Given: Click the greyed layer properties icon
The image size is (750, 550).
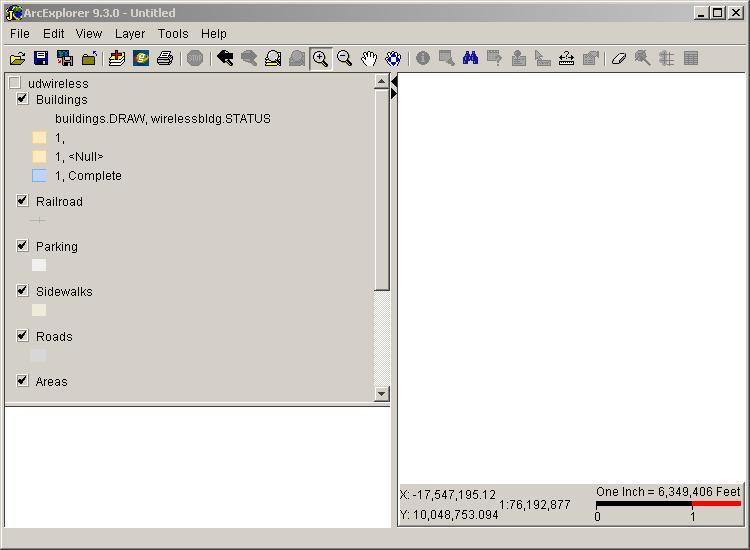Looking at the screenshot, I should pyautogui.click(x=591, y=59).
